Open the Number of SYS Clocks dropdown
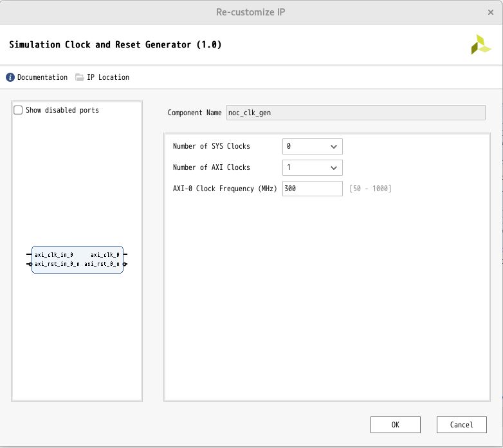 click(x=312, y=146)
